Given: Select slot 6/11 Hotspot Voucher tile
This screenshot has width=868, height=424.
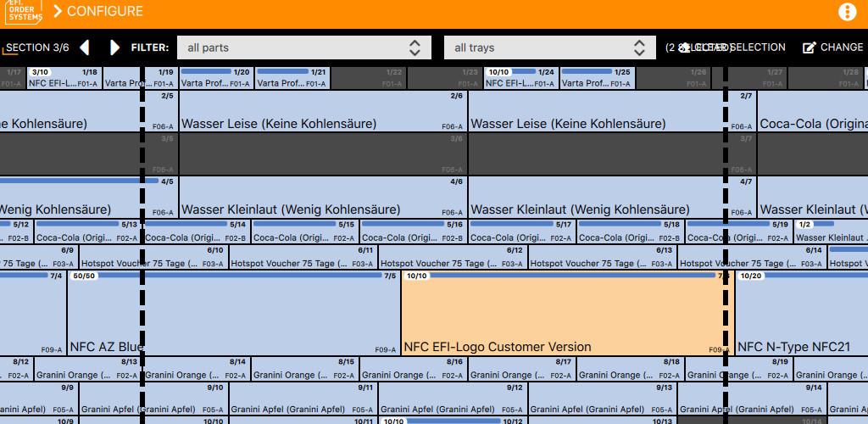Looking at the screenshot, I should (x=303, y=258).
